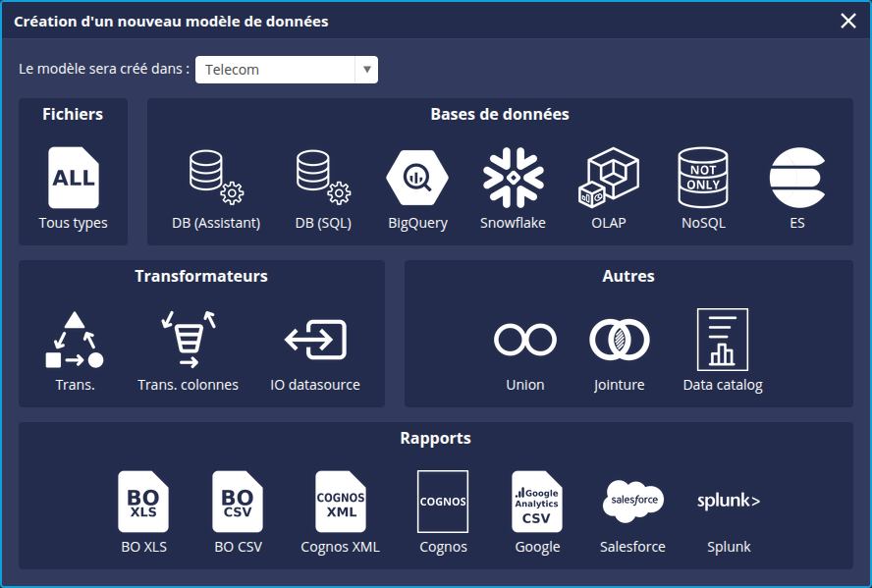
Task: Pick the DB (SQL) database icon
Action: coord(323,179)
